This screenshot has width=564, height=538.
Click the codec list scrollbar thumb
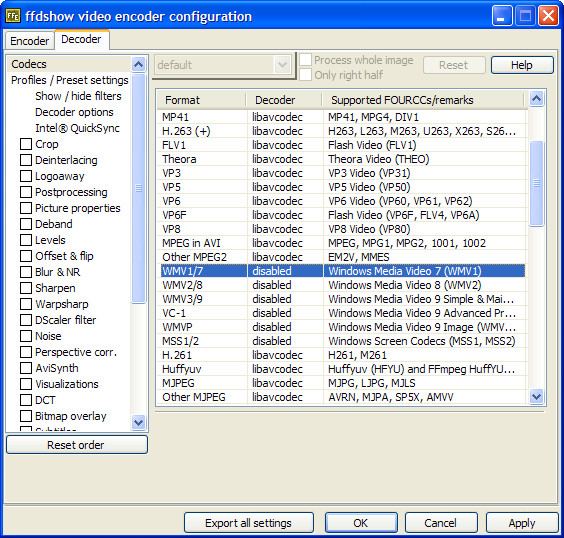pyautogui.click(x=536, y=183)
